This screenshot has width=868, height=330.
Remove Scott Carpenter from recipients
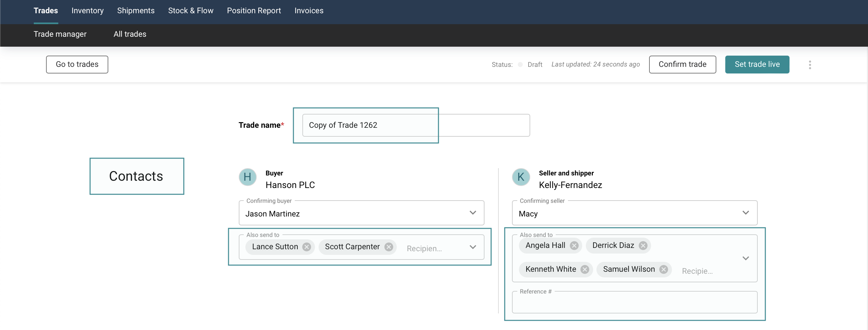388,247
